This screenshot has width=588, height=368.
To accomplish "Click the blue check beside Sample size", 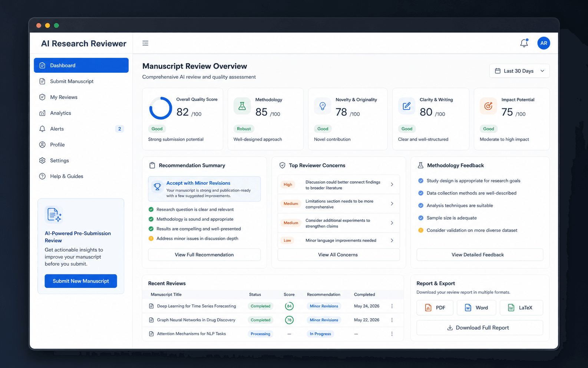I will (x=421, y=218).
